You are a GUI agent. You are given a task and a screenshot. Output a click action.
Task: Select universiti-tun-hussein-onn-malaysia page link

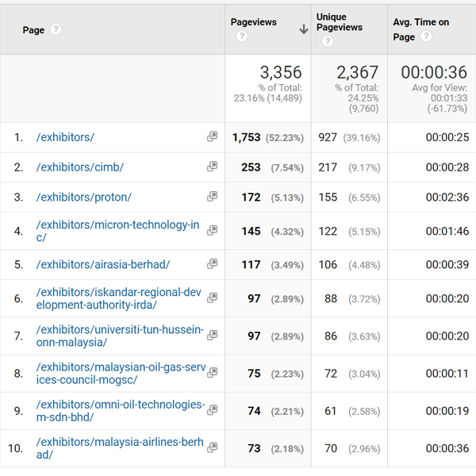coord(119,336)
